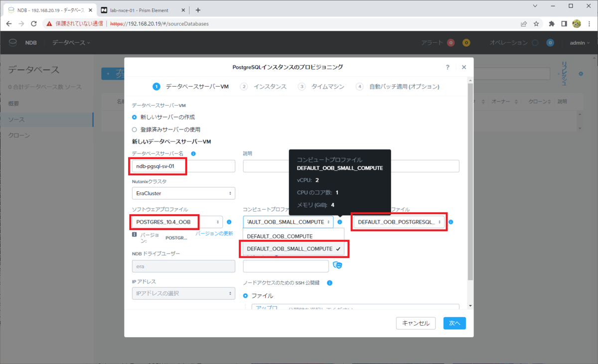Click アラート in the header
Viewport: 598px width, 364px height.
tap(432, 43)
